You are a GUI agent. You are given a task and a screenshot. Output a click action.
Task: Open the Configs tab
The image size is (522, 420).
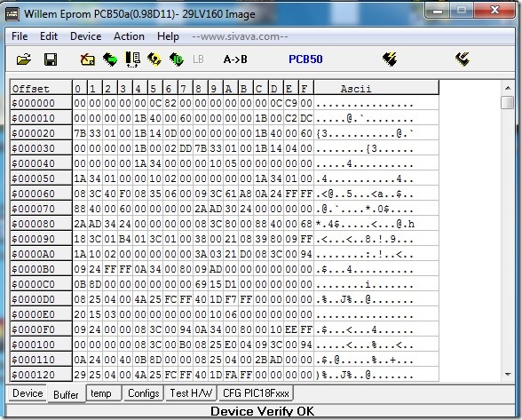(x=144, y=393)
